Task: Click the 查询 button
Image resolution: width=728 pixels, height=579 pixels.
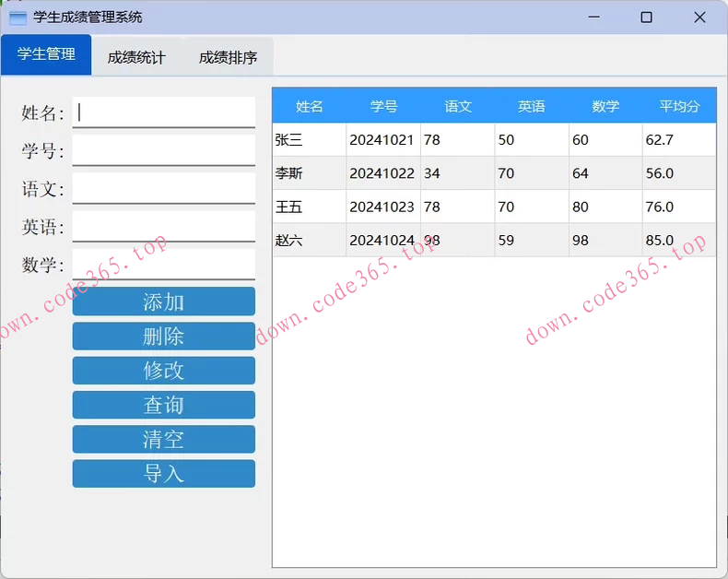Action: tap(163, 405)
